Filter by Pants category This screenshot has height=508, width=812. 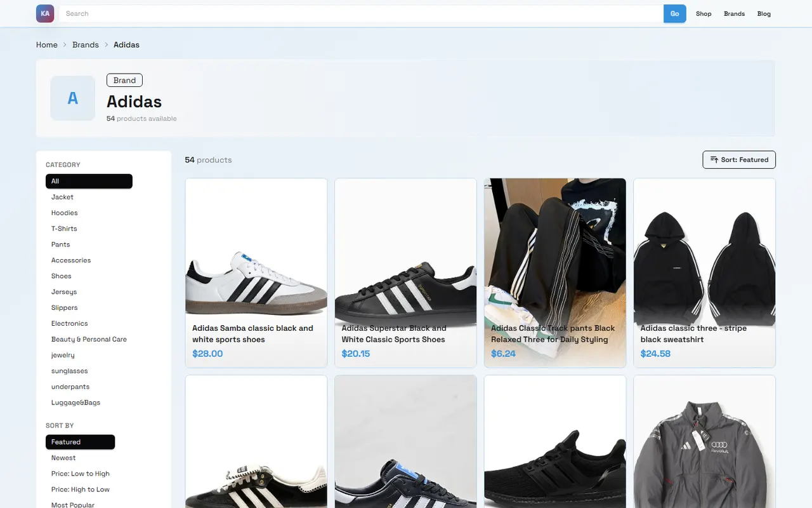coord(61,244)
